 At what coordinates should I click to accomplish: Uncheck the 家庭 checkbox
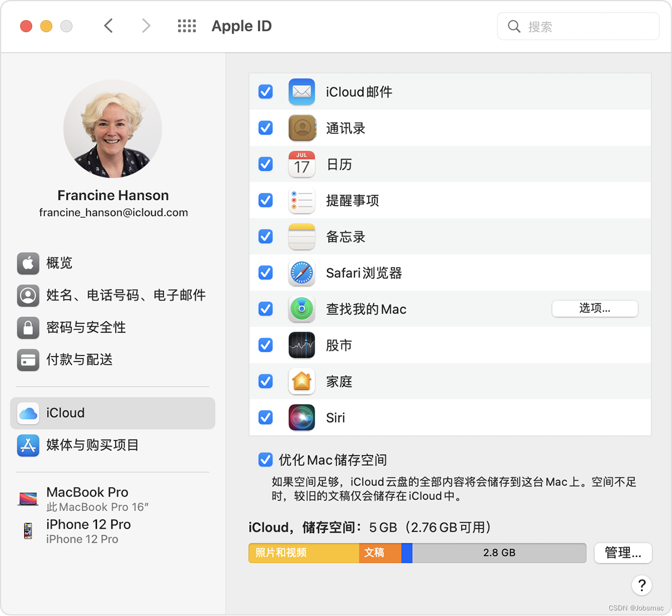[x=265, y=381]
